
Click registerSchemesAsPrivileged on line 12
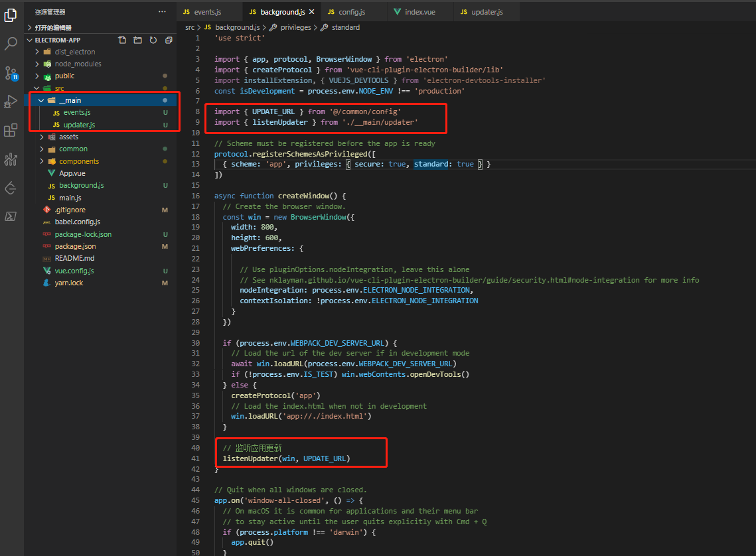coord(309,154)
